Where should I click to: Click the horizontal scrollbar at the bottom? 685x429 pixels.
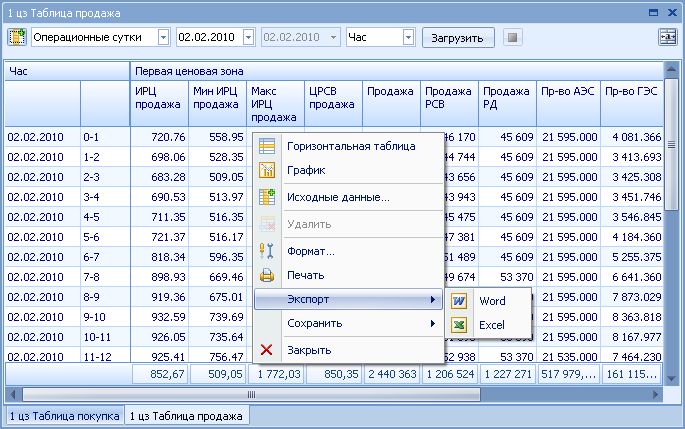300,394
